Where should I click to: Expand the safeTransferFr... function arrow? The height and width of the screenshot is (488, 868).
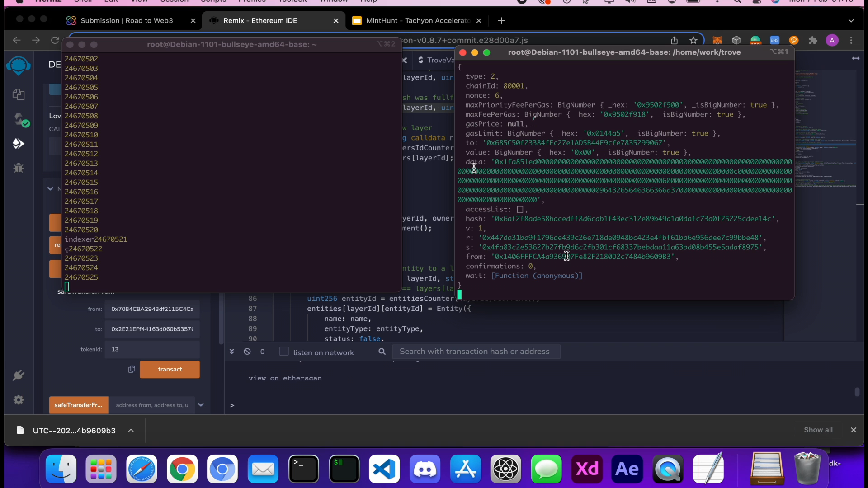201,405
